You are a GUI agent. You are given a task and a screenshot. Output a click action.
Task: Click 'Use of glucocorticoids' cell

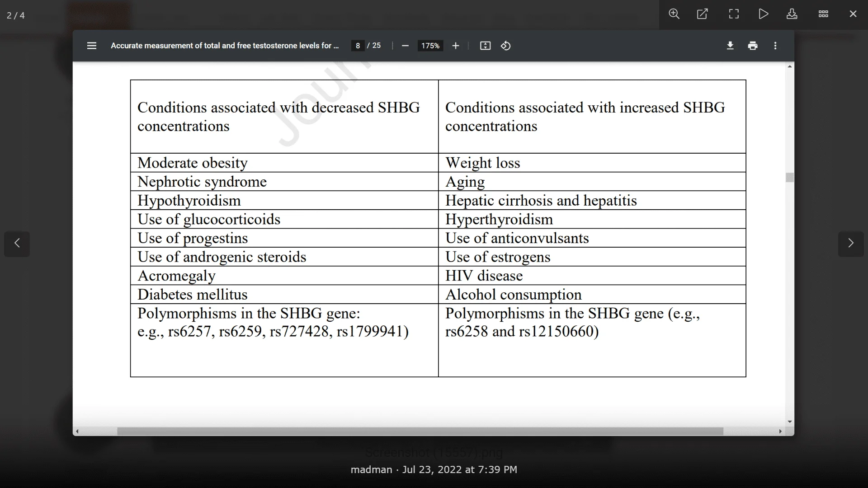284,219
